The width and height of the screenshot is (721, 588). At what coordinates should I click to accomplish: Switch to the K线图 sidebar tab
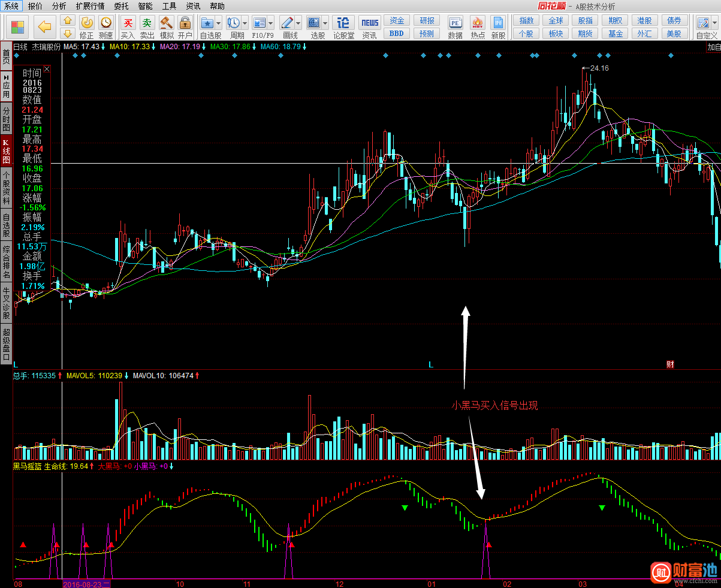tap(6, 152)
